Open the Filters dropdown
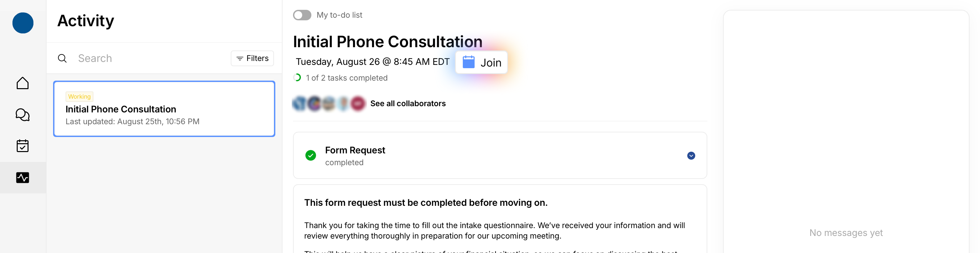 (x=252, y=58)
